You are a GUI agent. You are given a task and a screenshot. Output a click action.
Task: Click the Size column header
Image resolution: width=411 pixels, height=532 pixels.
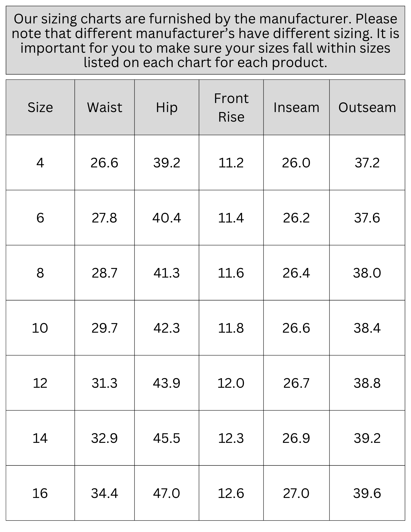click(x=40, y=107)
